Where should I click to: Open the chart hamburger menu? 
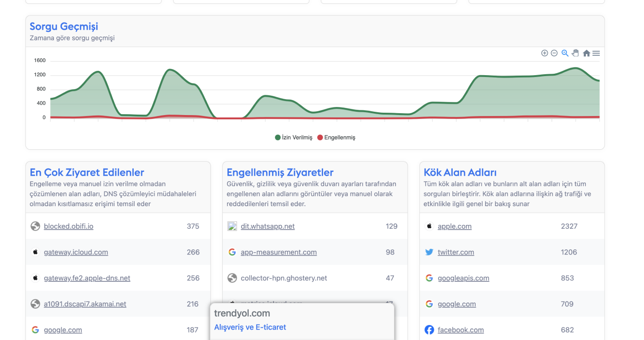pyautogui.click(x=596, y=54)
